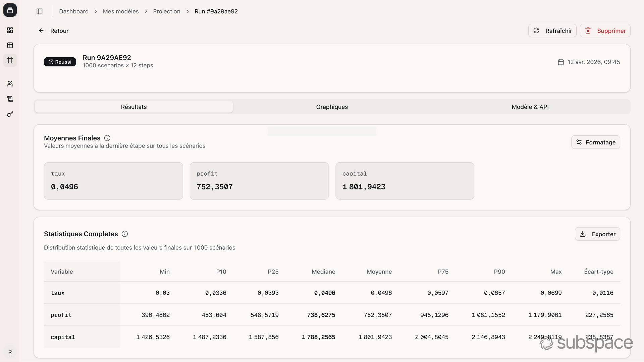This screenshot has height=362, width=644.
Task: Refresh the run using the refresh icon
Action: click(x=537, y=31)
